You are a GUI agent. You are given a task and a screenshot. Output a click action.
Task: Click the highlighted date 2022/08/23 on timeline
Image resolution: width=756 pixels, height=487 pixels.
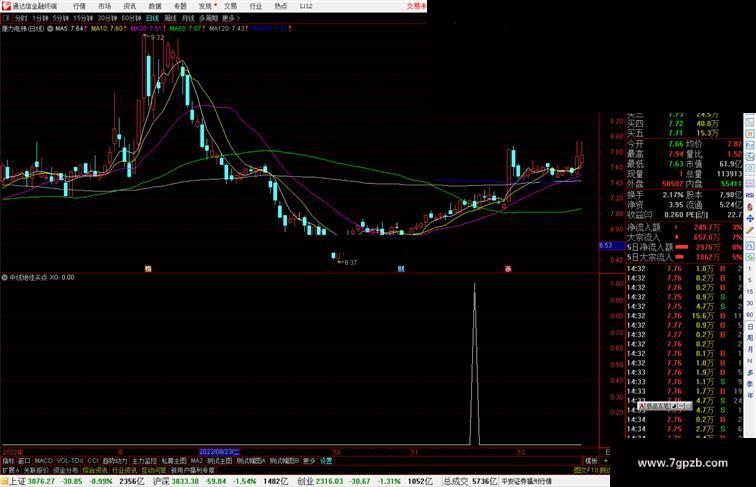coord(219,452)
